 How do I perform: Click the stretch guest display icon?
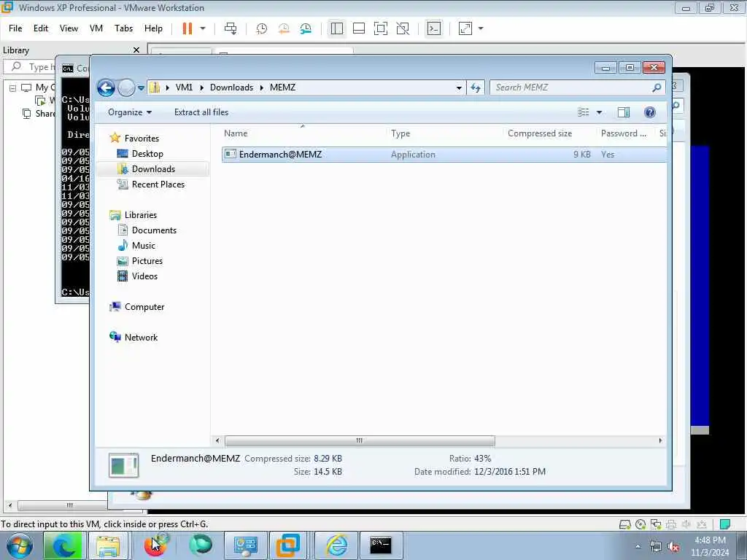[x=465, y=28]
